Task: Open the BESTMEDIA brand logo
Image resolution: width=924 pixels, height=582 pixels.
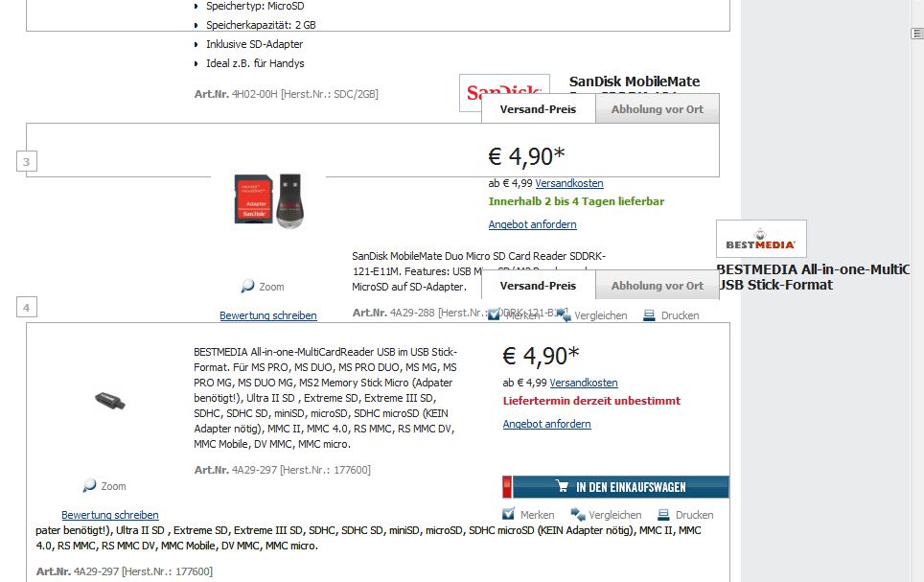Action: pos(761,239)
